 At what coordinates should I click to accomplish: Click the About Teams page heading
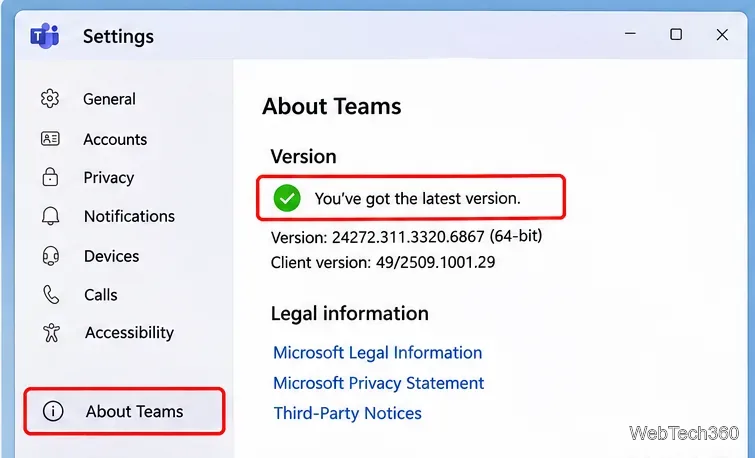pos(331,106)
